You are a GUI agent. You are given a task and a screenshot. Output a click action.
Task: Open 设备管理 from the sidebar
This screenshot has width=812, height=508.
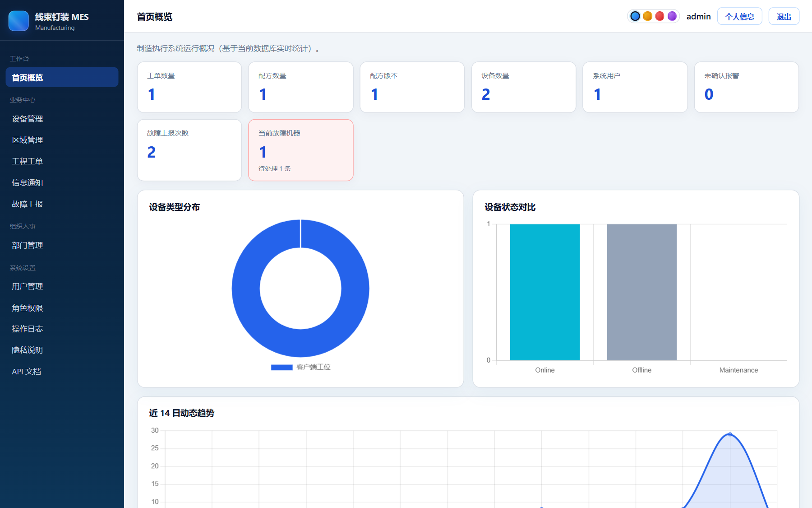62,119
